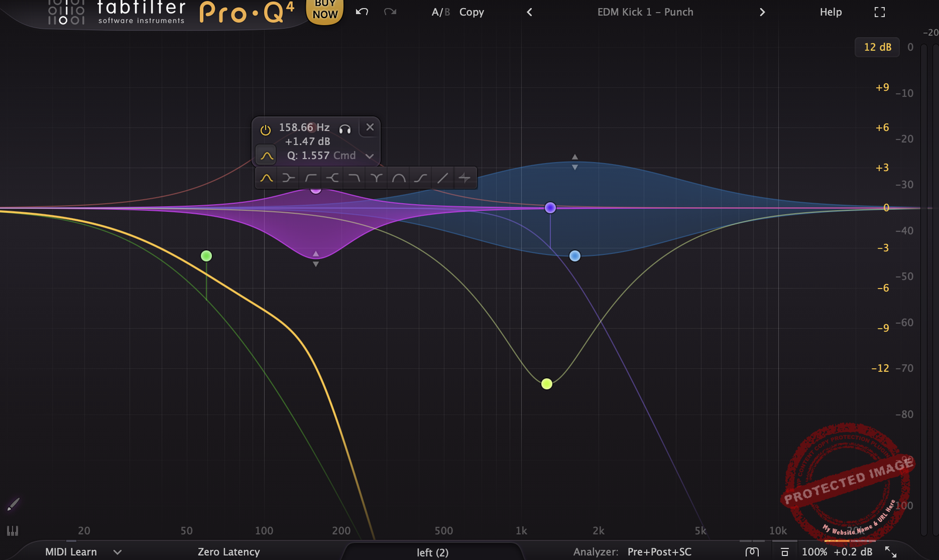This screenshot has width=939, height=560.
Task: Select the Tilt Shelf filter shape
Action: point(421,178)
